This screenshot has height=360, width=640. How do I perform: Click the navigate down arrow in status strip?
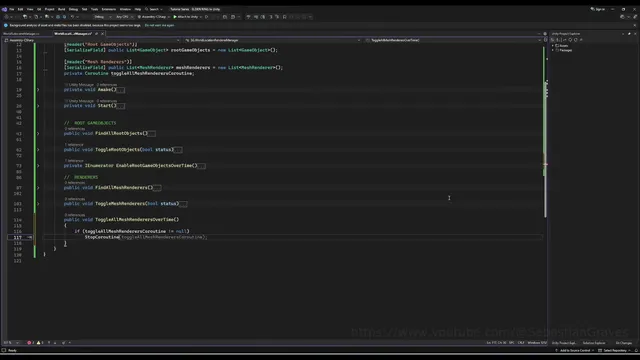pyautogui.click(x=55, y=343)
